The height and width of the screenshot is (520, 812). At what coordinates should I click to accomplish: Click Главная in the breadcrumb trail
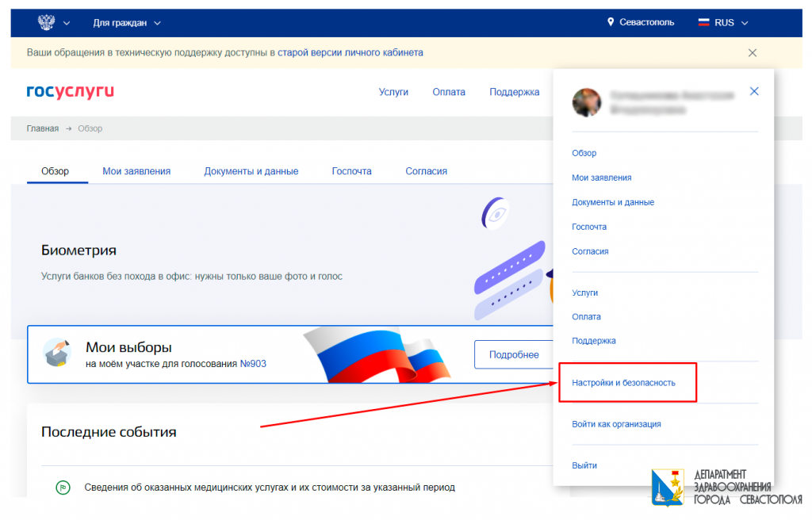(41, 128)
